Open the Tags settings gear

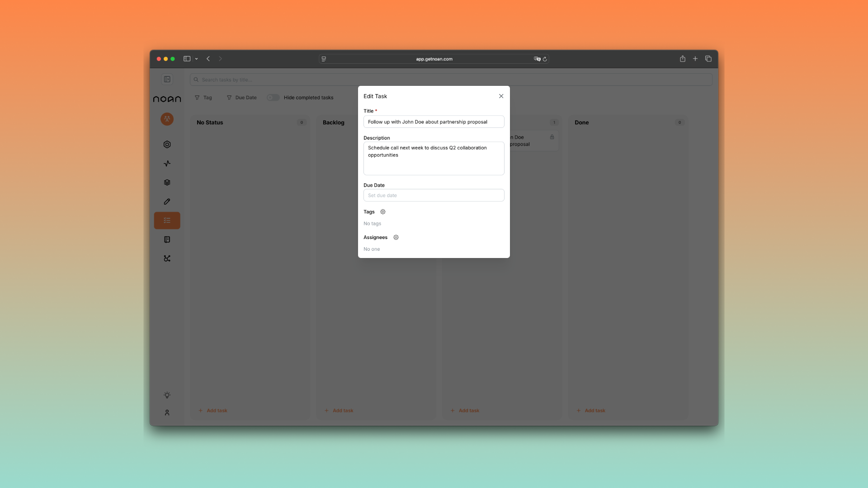click(x=383, y=212)
